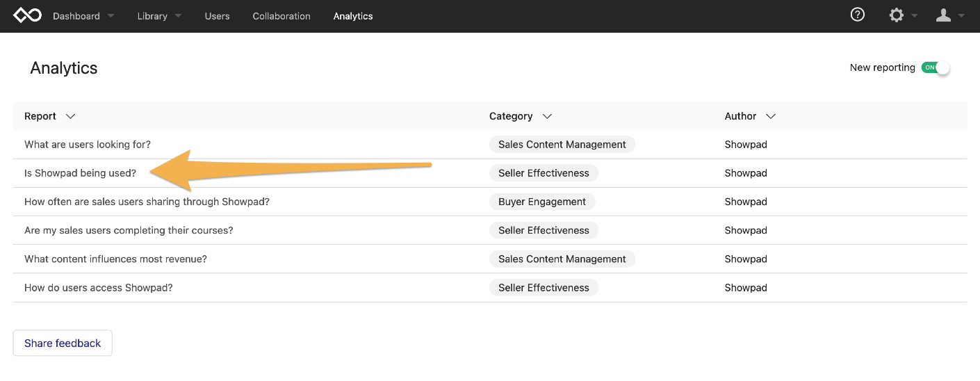Screen dimensions: 980x381
Task: Open report Is Showpad being used?
Action: click(81, 173)
